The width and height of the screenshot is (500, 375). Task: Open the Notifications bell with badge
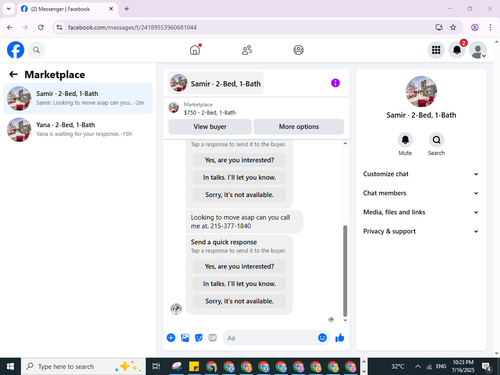coord(457,50)
